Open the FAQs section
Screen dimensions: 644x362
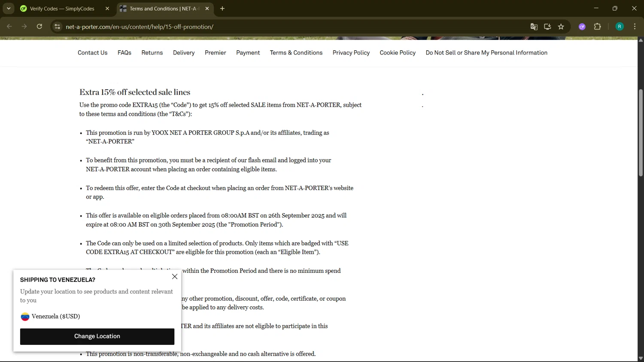(x=125, y=53)
